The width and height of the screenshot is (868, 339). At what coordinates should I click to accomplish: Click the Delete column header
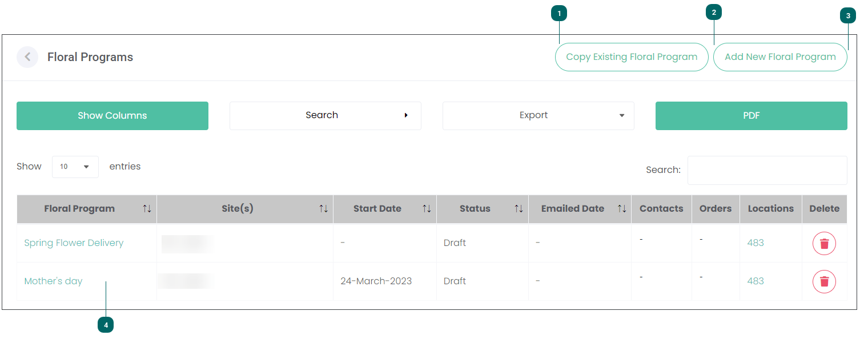(x=825, y=209)
